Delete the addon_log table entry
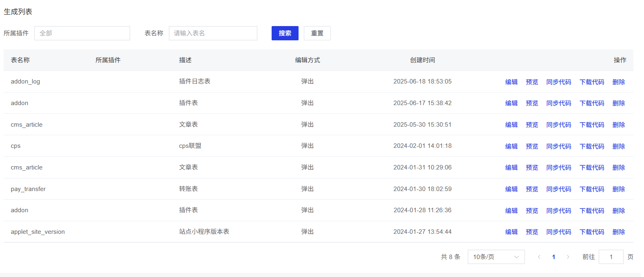Image resolution: width=644 pixels, height=277 pixels. coord(618,82)
